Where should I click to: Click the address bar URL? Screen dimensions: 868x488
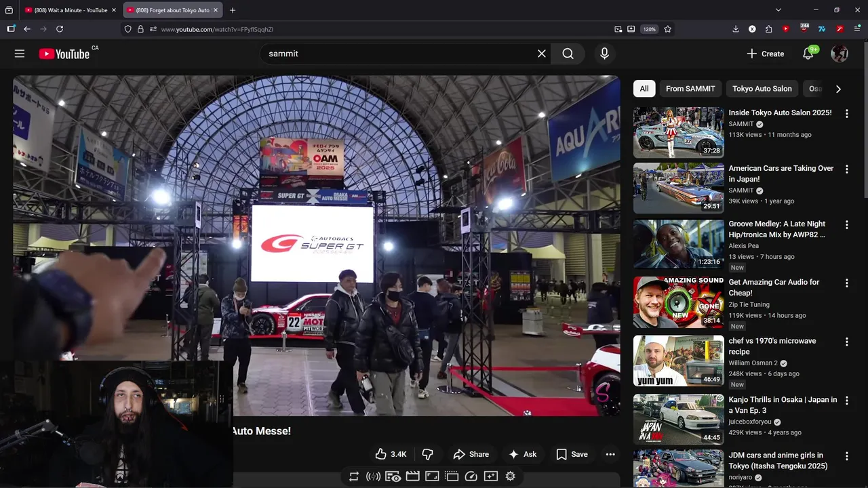click(x=217, y=29)
